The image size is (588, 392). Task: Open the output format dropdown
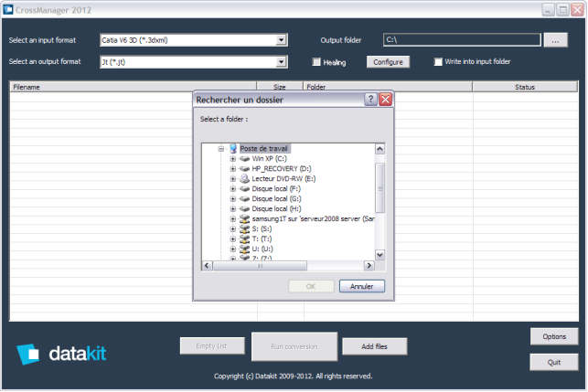coord(281,62)
